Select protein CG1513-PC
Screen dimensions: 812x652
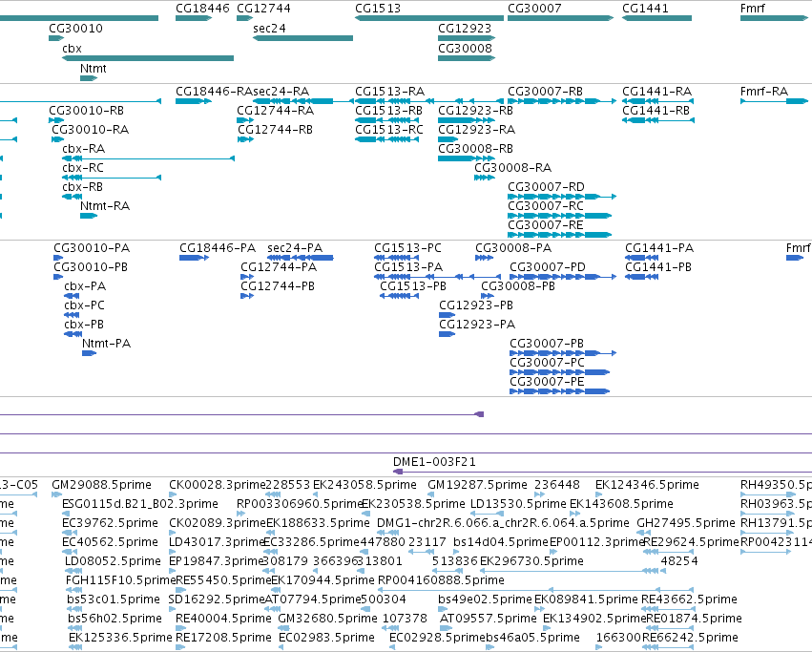tap(407, 248)
